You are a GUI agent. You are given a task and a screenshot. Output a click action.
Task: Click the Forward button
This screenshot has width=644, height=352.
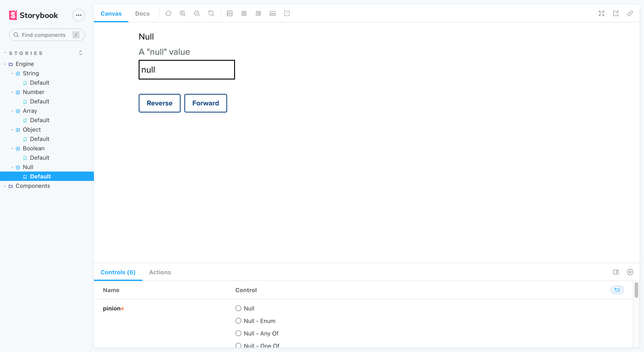(x=205, y=103)
